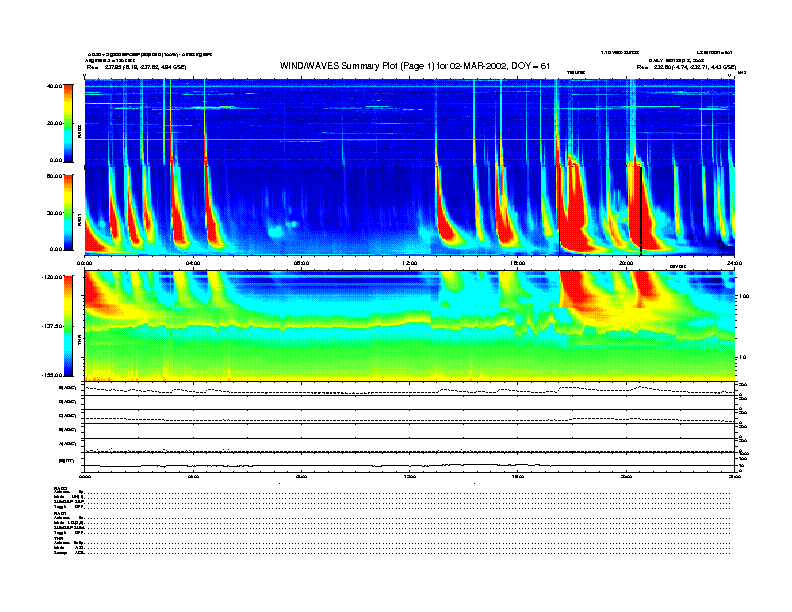Click 04:00 tick label below RAD1 spectrogram
792x612 pixels.
(x=193, y=263)
